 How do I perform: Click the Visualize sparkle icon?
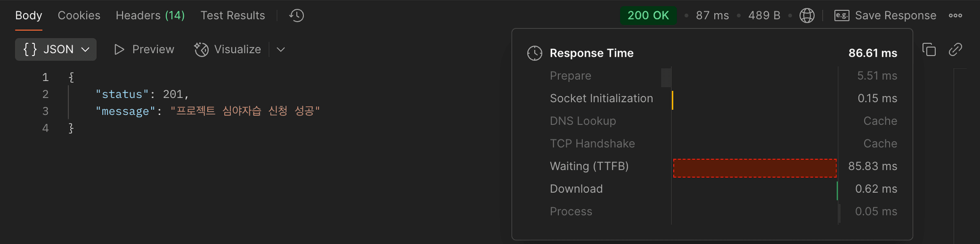202,50
